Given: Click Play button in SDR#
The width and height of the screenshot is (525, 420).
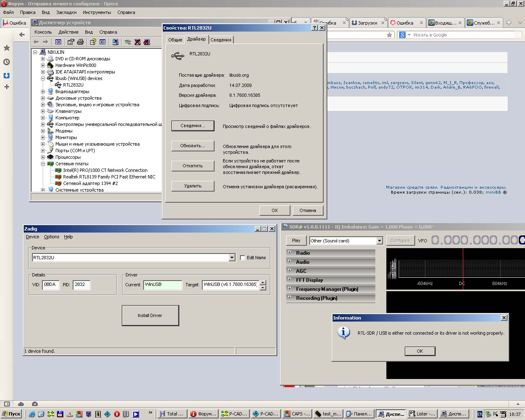Looking at the screenshot, I should [x=296, y=240].
